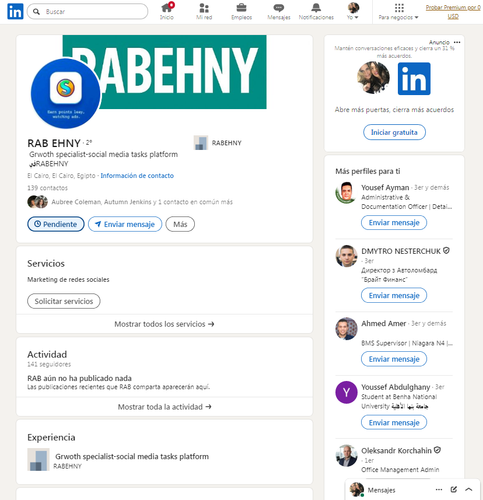This screenshot has height=500, width=483.
Task: Open the Yo profile menu
Action: pyautogui.click(x=353, y=11)
